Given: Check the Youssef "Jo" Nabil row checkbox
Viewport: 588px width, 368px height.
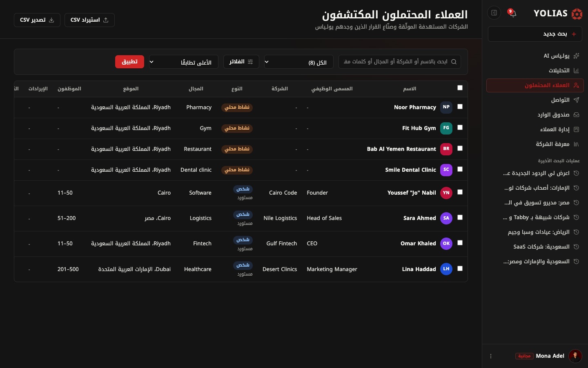Looking at the screenshot, I should [460, 192].
